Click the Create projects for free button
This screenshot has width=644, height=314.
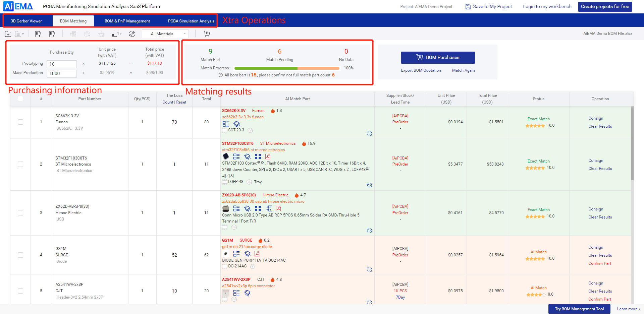click(605, 6)
